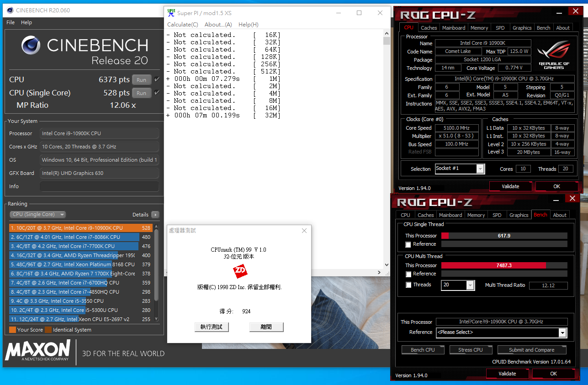Click the Identical System legend swatch

click(48, 330)
